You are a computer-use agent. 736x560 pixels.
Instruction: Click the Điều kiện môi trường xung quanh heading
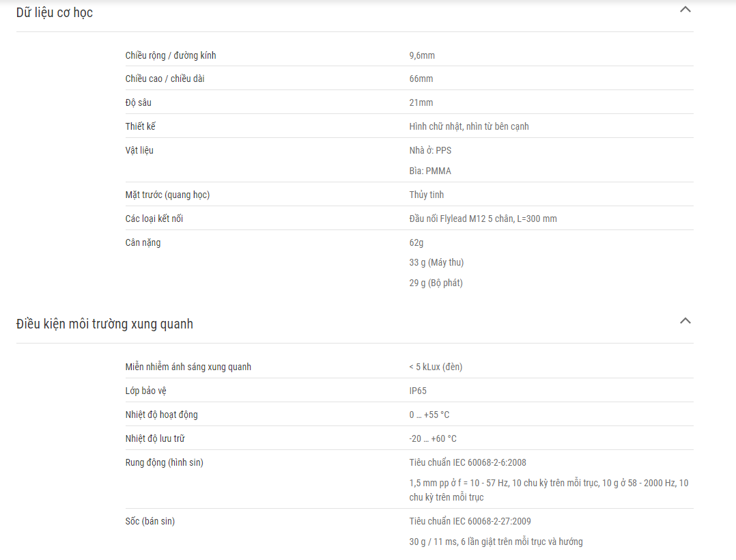(104, 324)
